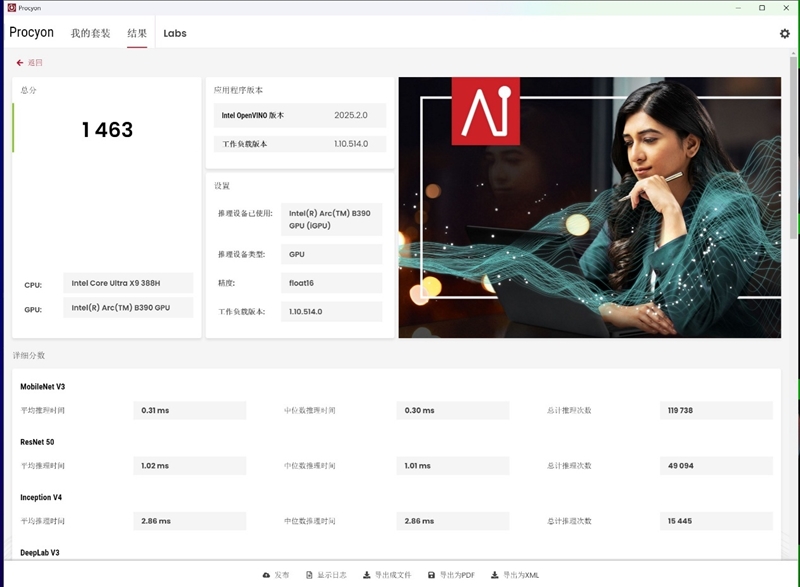800x587 pixels.
Task: Click the red back arrow 返回
Action: pyautogui.click(x=29, y=63)
